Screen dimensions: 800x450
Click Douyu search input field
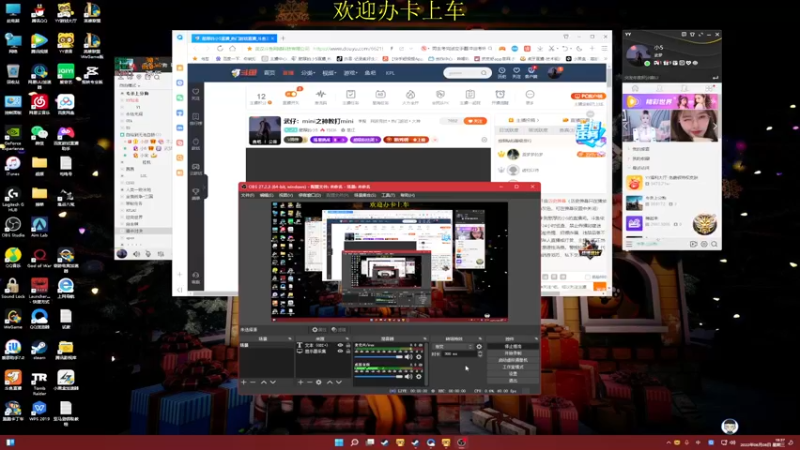click(467, 73)
